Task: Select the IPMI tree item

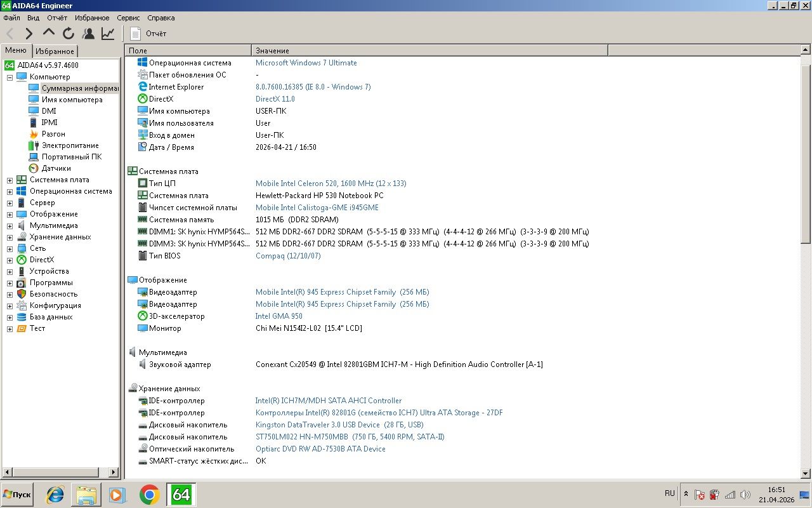Action: [49, 123]
